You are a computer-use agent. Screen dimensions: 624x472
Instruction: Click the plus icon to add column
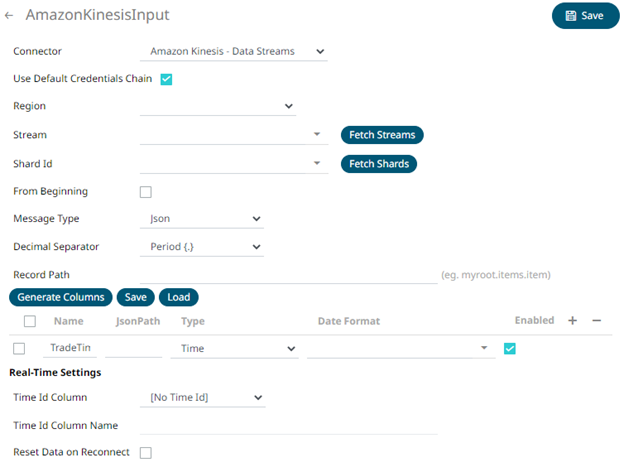(x=573, y=321)
